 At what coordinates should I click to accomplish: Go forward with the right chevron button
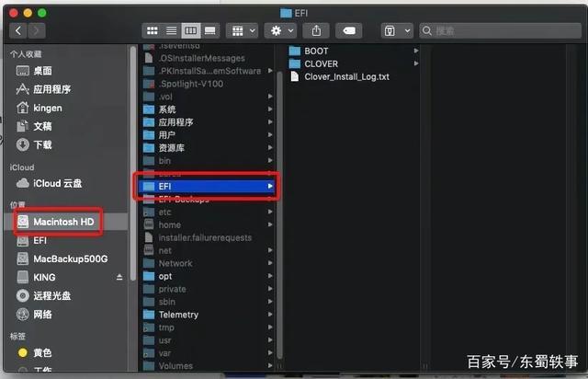point(37,30)
